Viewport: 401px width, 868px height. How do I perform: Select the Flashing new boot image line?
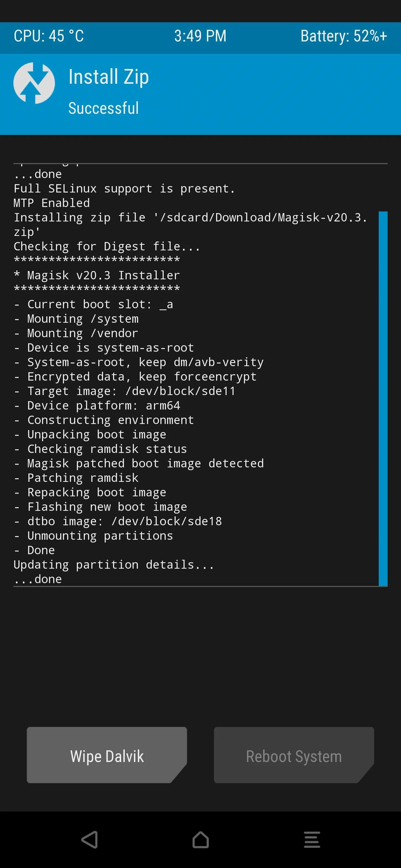pyautogui.click(x=101, y=507)
